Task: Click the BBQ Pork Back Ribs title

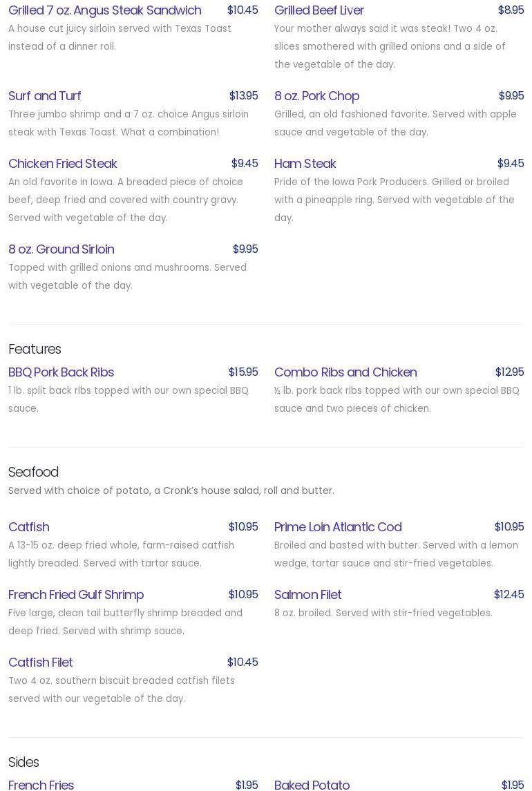Action: click(x=61, y=372)
